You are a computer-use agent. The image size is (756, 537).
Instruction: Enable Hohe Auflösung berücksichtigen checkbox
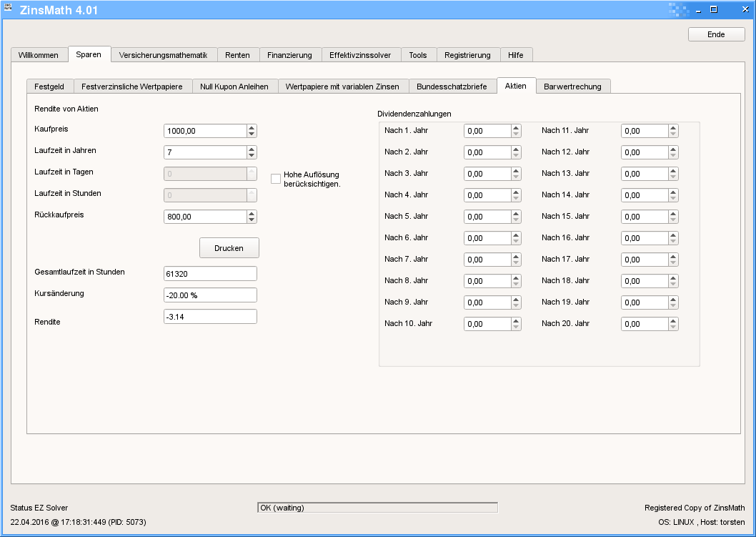tap(276, 179)
